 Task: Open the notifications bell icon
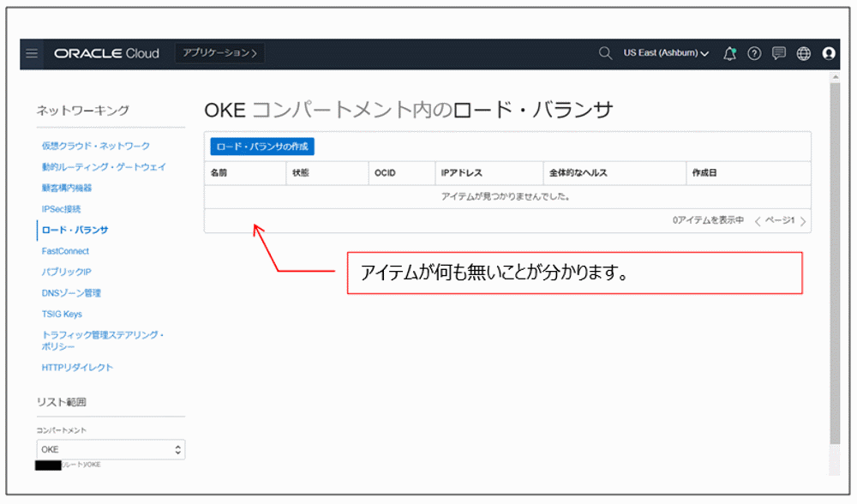[x=729, y=53]
